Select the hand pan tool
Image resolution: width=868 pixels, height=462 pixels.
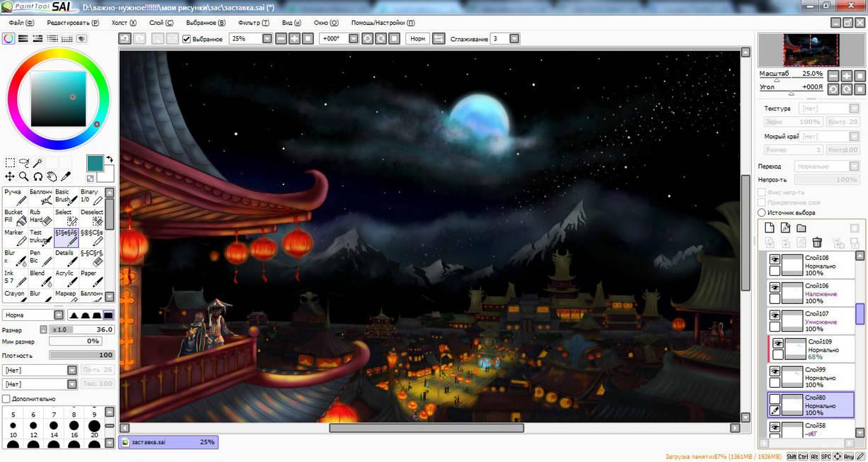[x=52, y=176]
